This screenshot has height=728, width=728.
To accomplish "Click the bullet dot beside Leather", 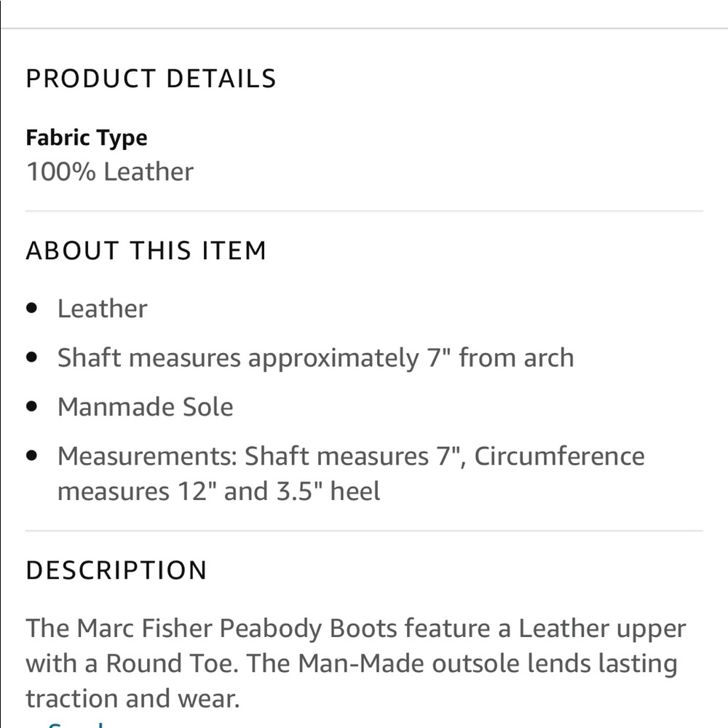I will tap(31, 309).
